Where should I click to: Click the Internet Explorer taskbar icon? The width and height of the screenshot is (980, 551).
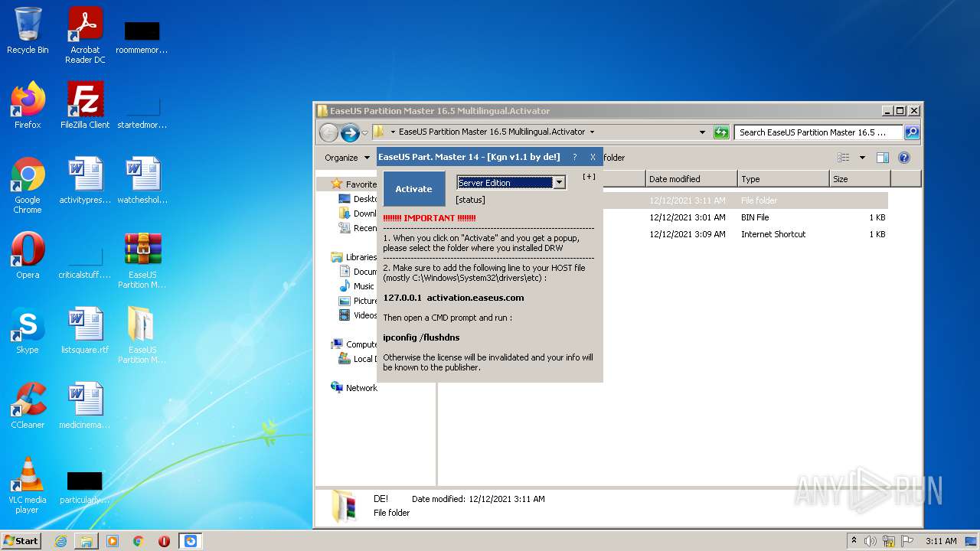[60, 541]
